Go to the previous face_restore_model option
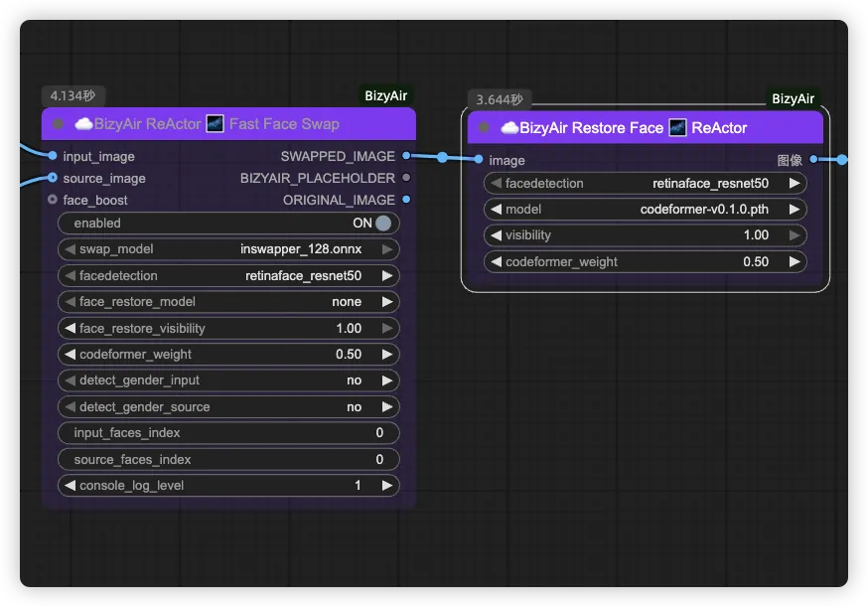868x607 pixels. coord(70,302)
